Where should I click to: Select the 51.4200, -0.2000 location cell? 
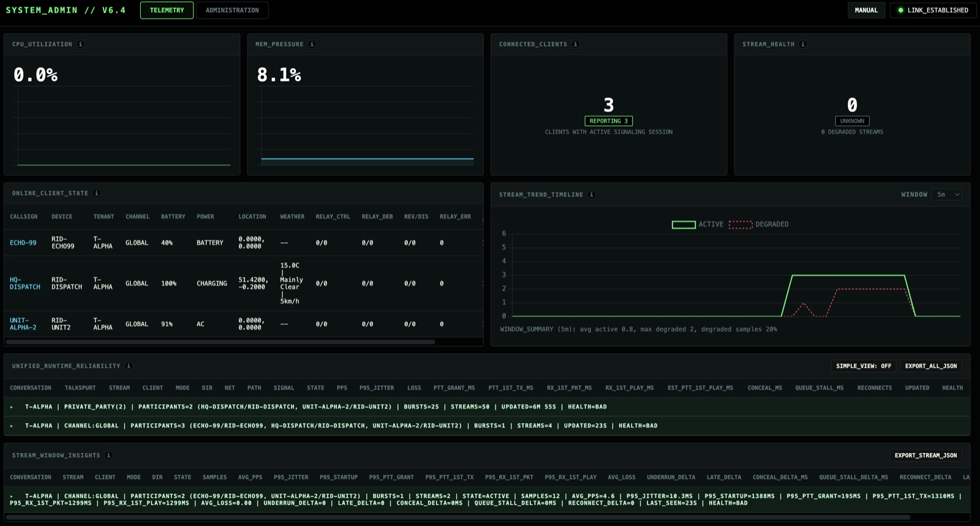(x=253, y=283)
